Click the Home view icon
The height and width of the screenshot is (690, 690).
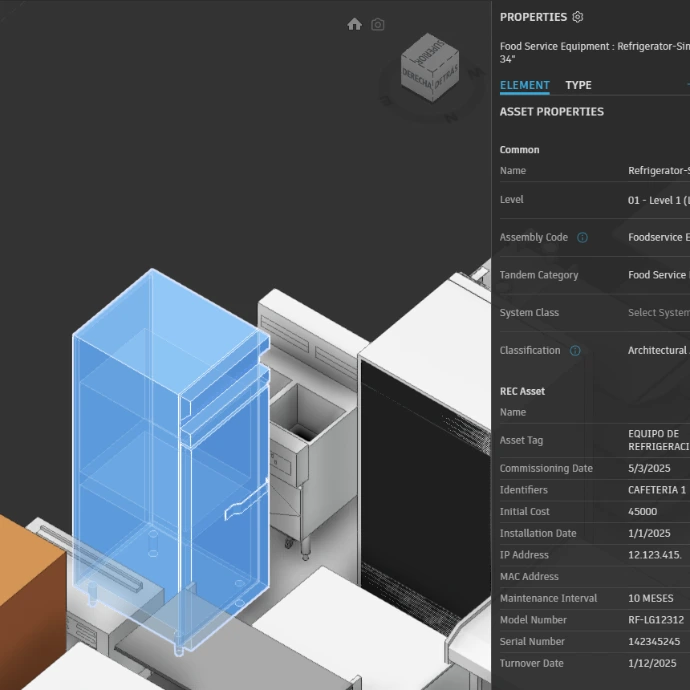click(354, 24)
